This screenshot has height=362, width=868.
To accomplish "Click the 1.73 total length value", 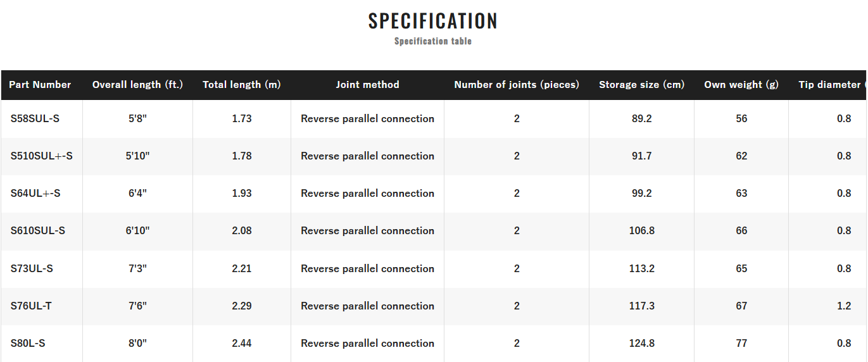I will pos(241,118).
